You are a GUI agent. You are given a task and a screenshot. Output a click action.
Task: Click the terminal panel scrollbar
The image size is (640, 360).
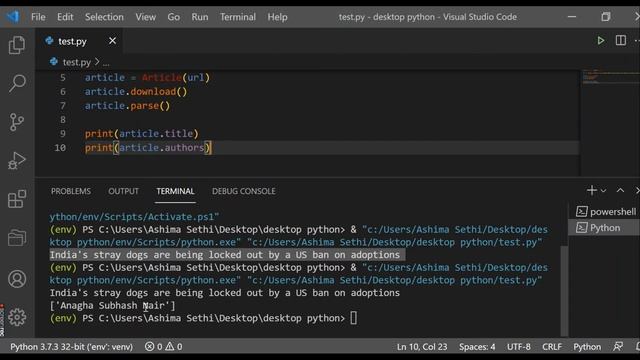(x=564, y=291)
